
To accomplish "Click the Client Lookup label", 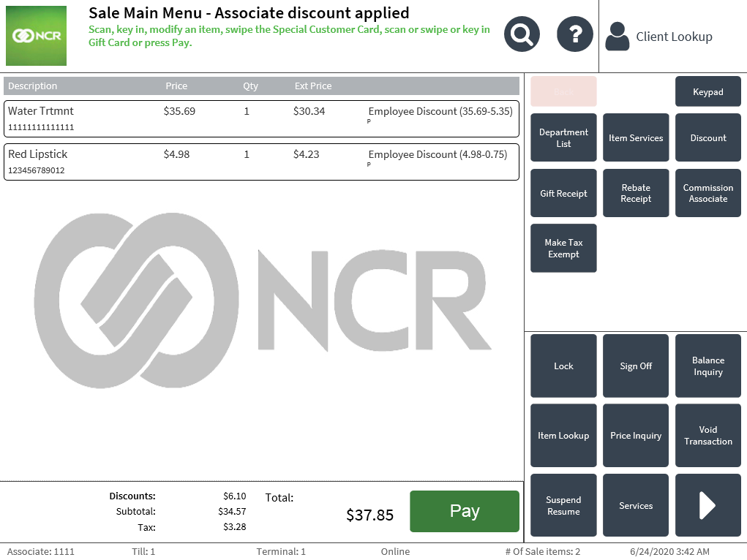I will tap(674, 37).
